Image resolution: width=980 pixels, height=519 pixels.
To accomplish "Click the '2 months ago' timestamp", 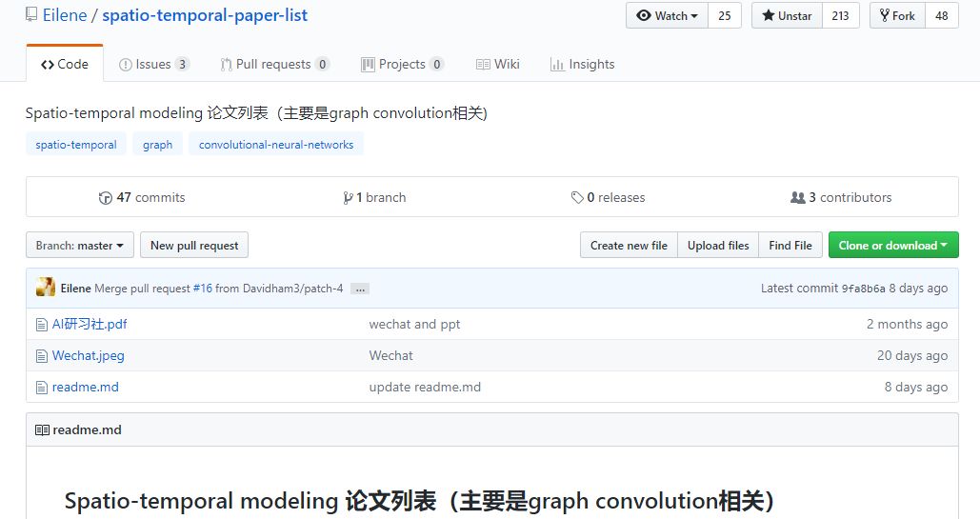I will coord(907,324).
